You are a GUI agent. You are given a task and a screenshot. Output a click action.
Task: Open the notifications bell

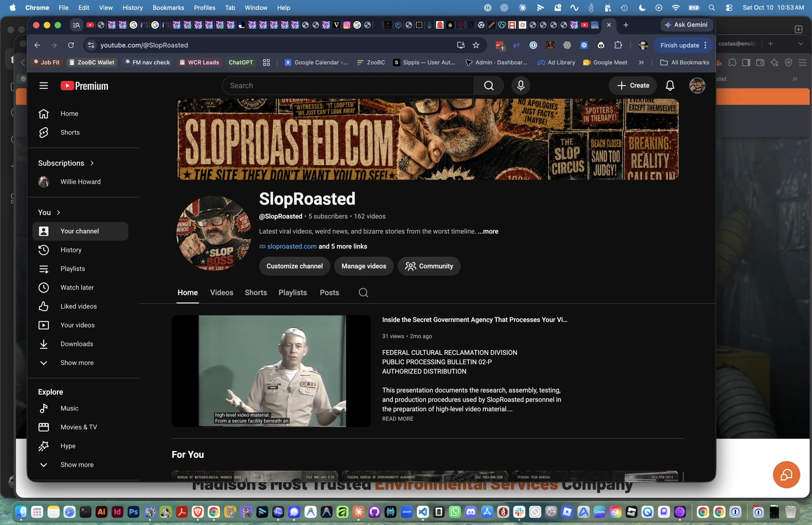pos(670,86)
